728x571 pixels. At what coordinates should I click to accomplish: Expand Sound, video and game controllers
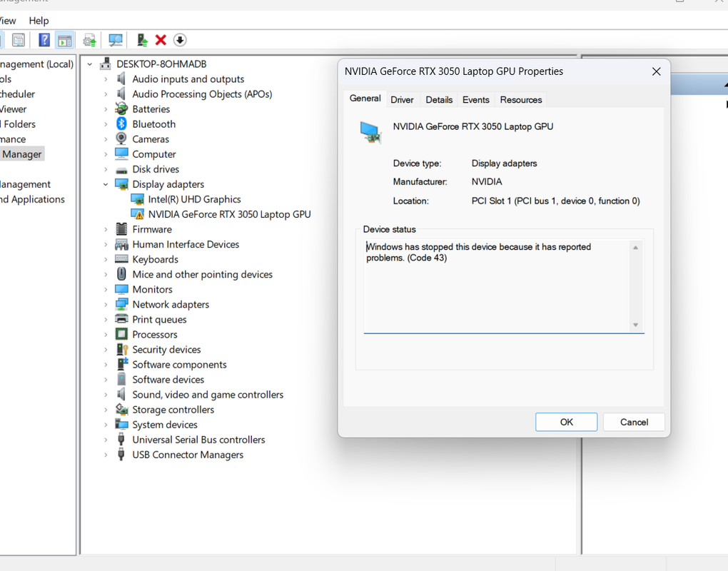tap(106, 395)
